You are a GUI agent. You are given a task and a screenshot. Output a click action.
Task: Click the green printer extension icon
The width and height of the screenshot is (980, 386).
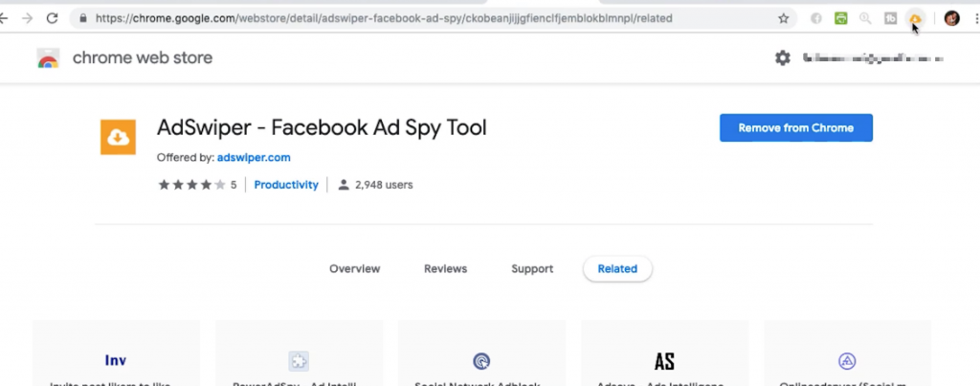coord(840,19)
